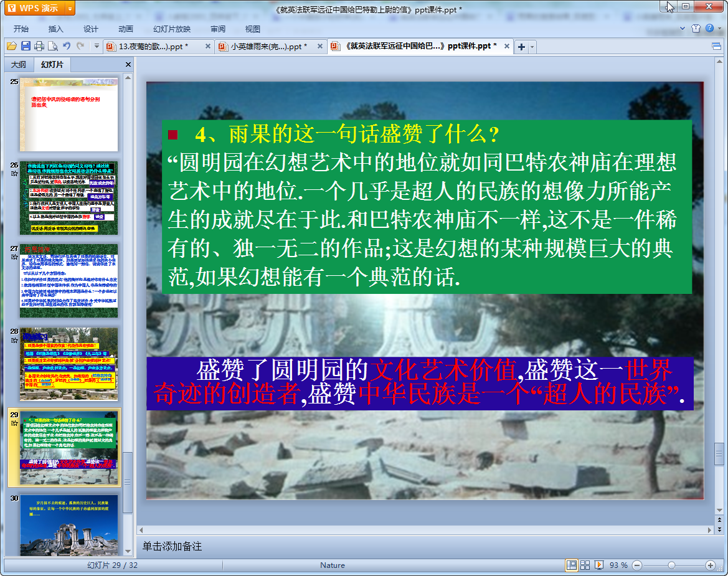Save the presentation with the floppy disk icon

tap(26, 47)
